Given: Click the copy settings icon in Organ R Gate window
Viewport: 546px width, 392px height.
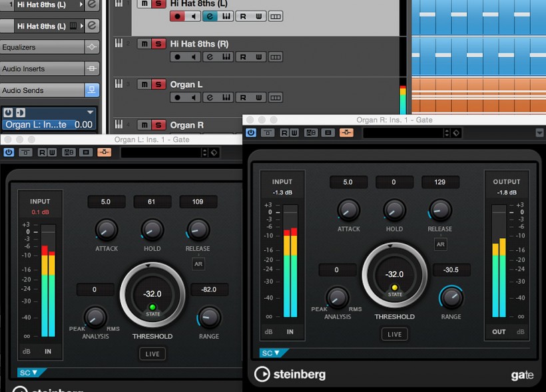Looking at the screenshot, I should (x=328, y=133).
